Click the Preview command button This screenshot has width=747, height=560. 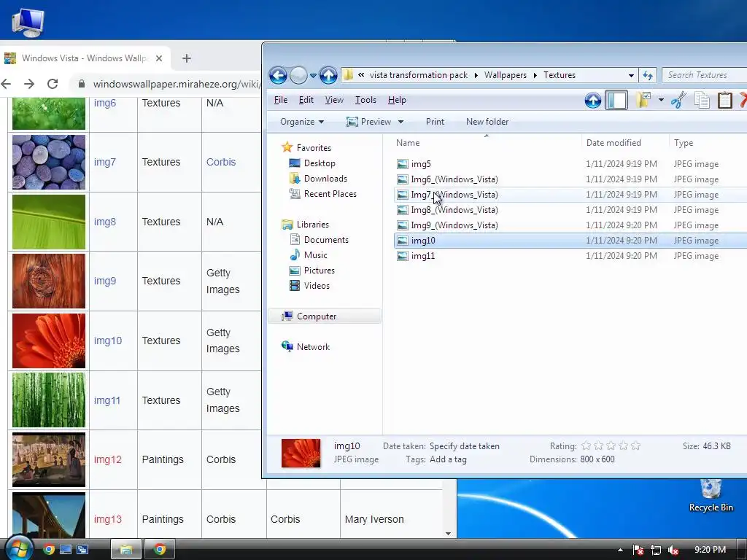[x=368, y=122]
